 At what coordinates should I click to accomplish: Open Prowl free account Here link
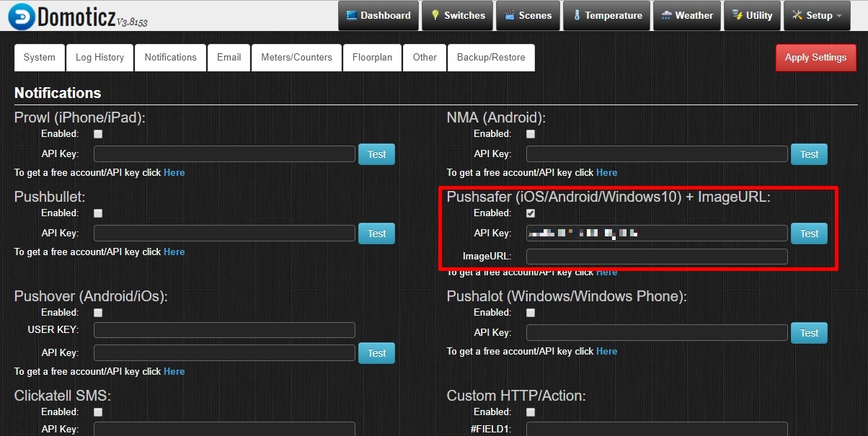click(x=174, y=173)
